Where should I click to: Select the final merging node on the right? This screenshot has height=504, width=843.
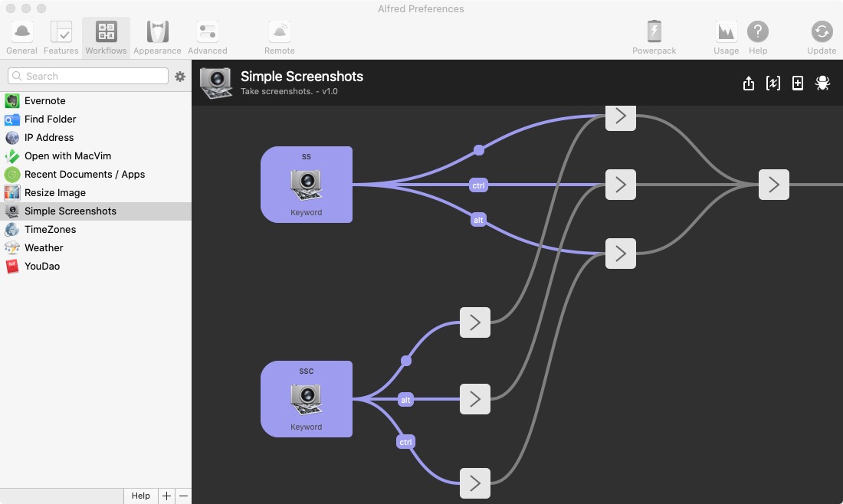pos(774,185)
